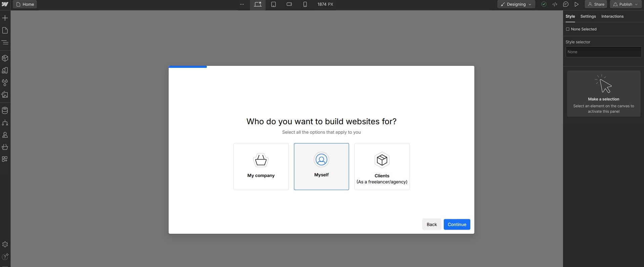Click the Make a selection placeholder

tap(604, 94)
